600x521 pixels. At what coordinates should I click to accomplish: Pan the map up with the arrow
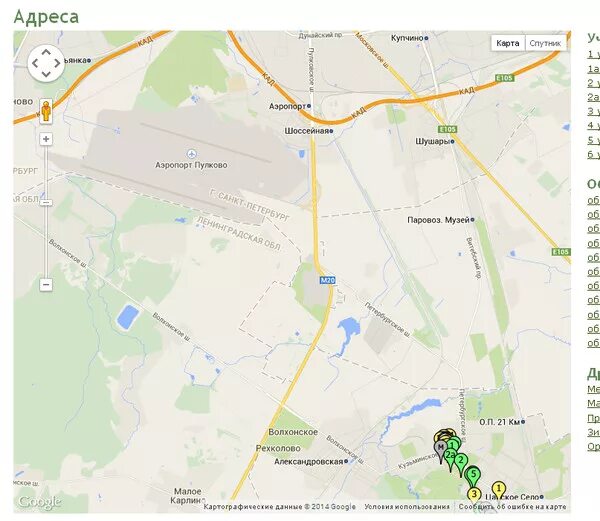click(46, 52)
